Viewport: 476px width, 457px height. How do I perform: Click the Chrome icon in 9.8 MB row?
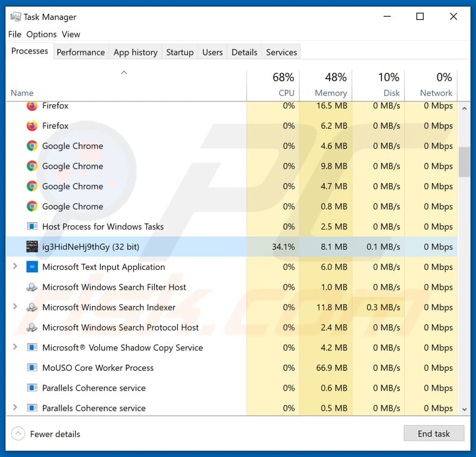(x=32, y=166)
